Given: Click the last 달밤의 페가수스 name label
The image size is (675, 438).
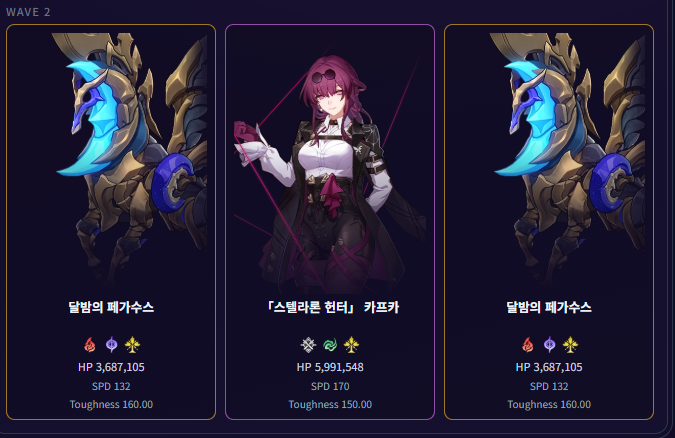Looking at the screenshot, I should pos(549,307).
